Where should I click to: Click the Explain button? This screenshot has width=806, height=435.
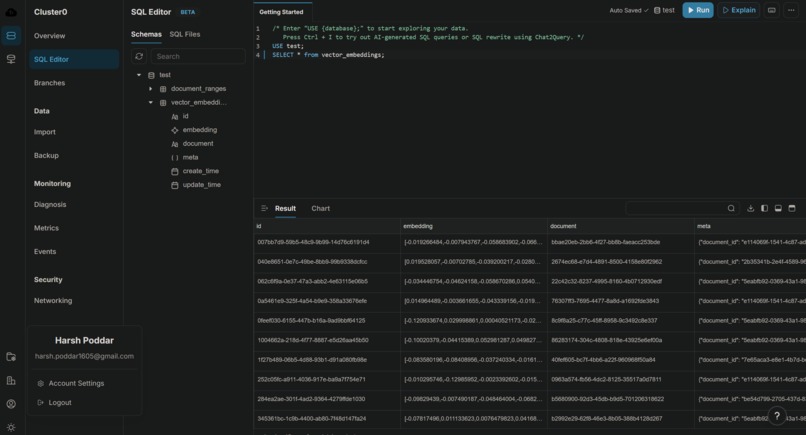pos(739,10)
